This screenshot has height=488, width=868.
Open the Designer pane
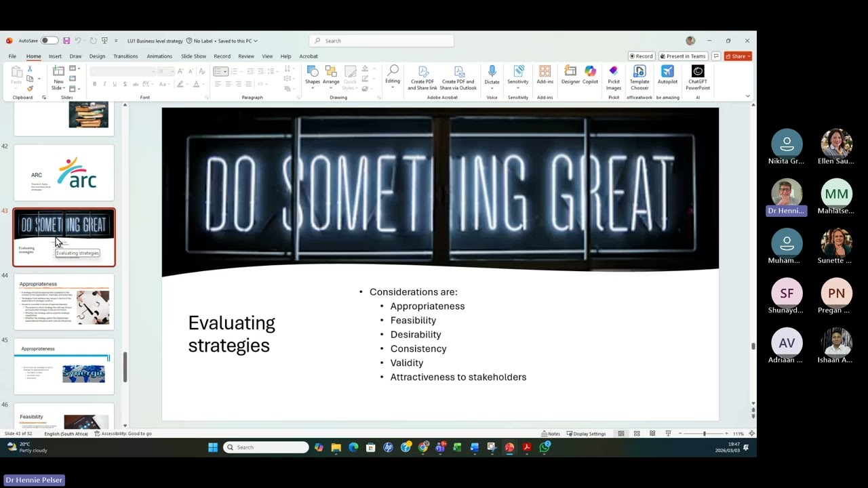570,76
